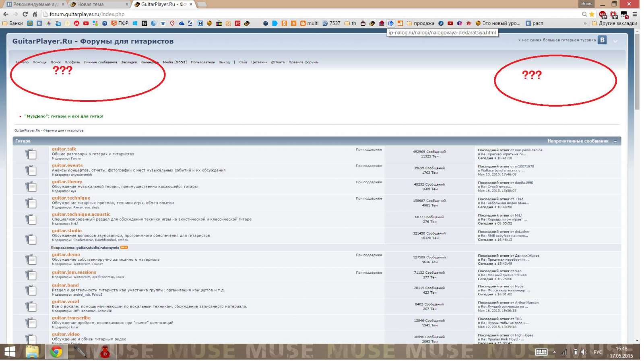This screenshot has width=644, height=361.
Task: Open the Банки bookmarks folder
Action: click(13, 23)
